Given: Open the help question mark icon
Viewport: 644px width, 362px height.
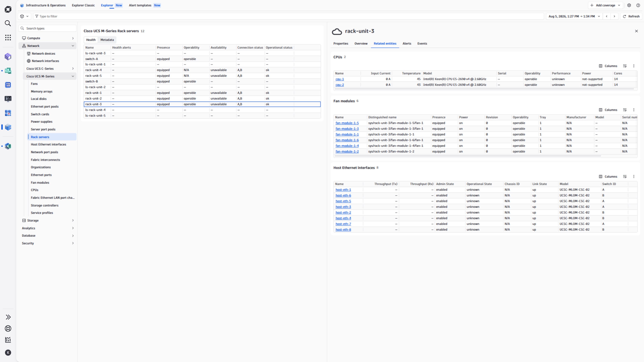Looking at the screenshot, I should tap(638, 5).
